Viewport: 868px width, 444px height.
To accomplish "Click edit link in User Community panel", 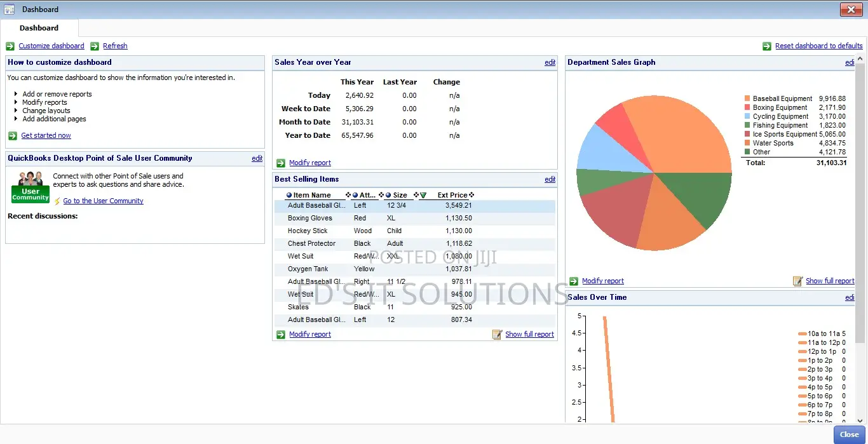I will tap(257, 158).
